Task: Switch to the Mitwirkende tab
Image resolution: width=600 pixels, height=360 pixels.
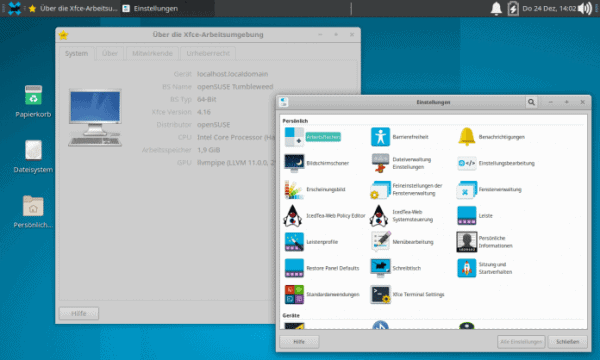Action: (x=152, y=53)
